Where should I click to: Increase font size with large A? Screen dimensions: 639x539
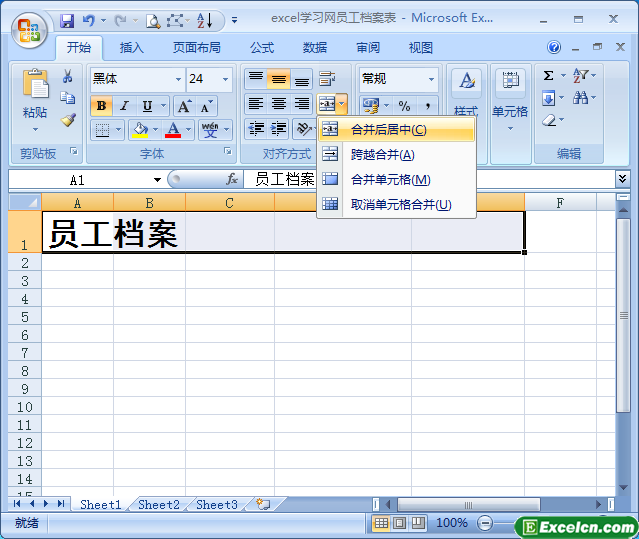pos(184,106)
